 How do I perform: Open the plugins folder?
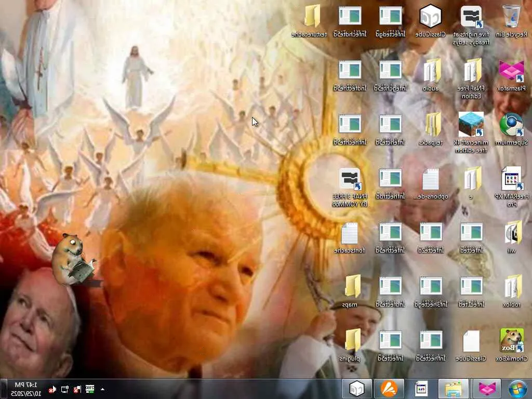pyautogui.click(x=350, y=345)
